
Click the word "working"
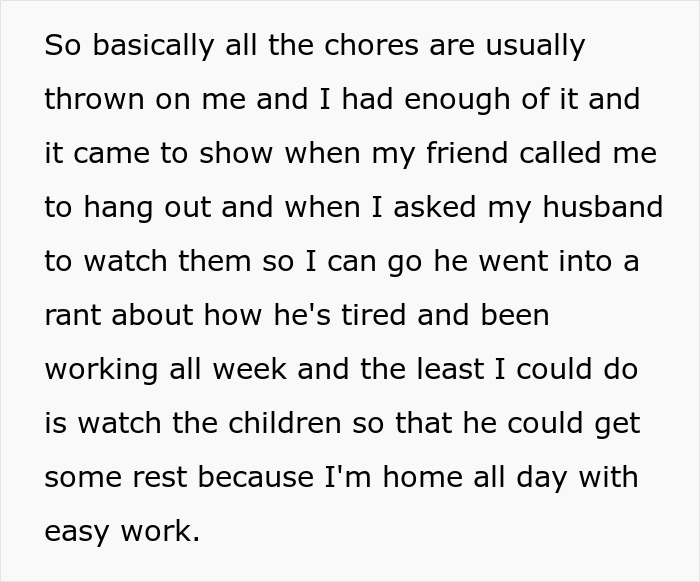pyautogui.click(x=101, y=370)
